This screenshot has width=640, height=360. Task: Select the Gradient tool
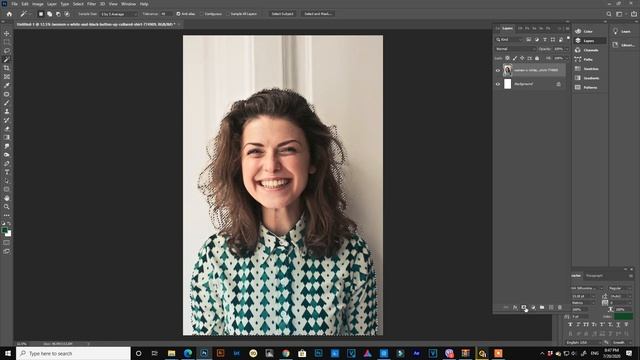(x=7, y=138)
